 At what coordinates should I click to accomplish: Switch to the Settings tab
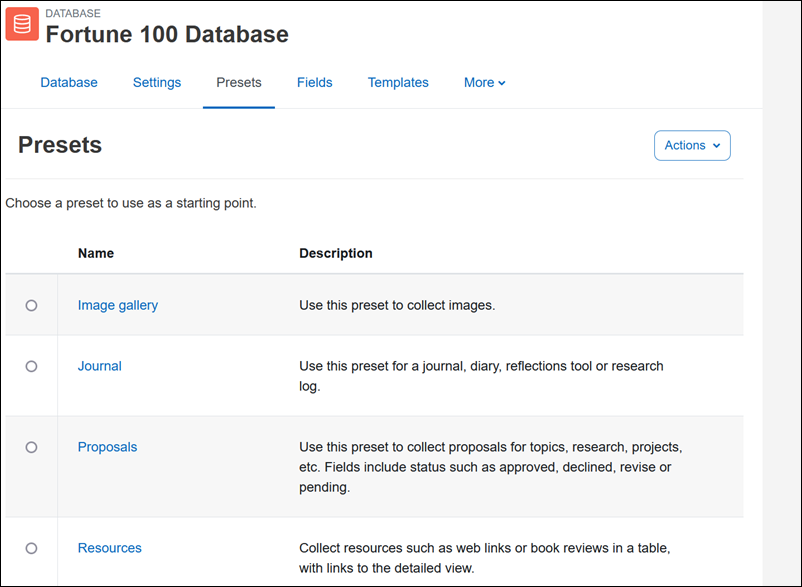(x=157, y=82)
